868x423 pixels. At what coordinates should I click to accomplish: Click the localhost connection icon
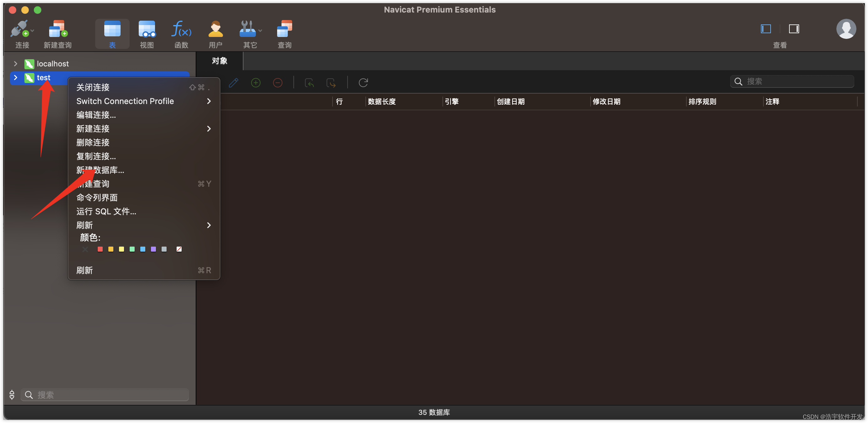(29, 64)
